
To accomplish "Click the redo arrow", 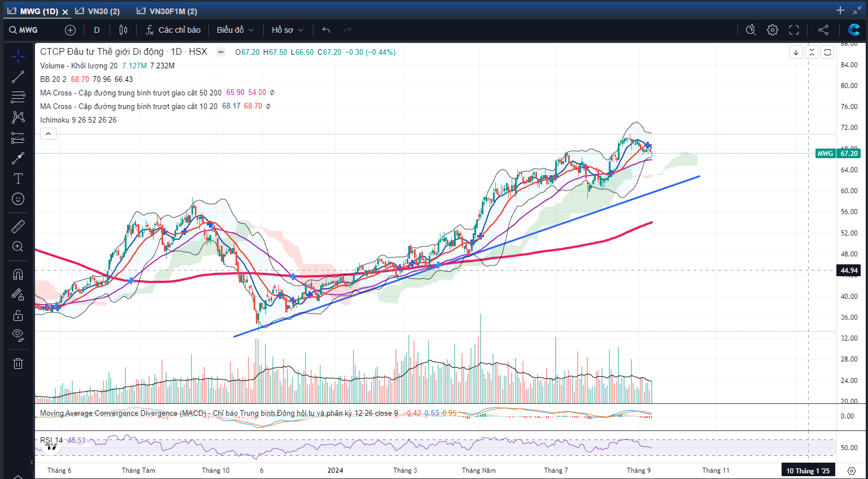I will pos(347,30).
